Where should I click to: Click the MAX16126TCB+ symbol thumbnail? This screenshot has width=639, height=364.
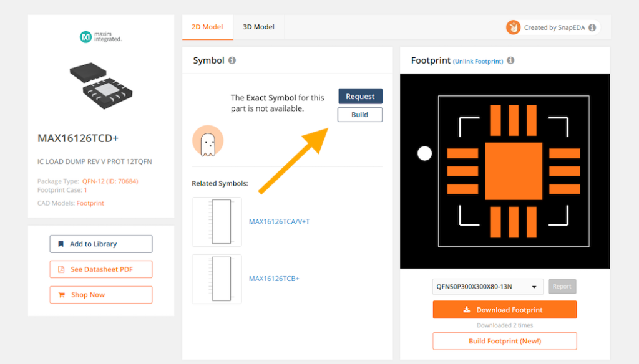(217, 279)
